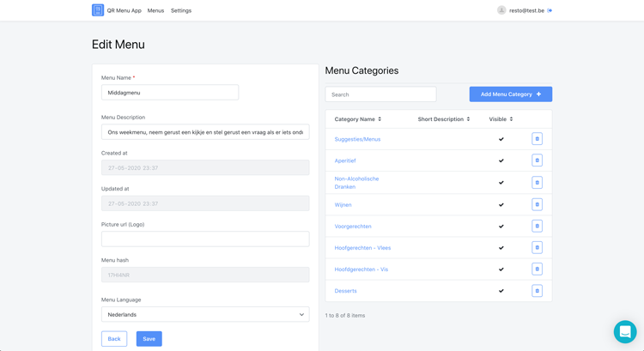Open the Menu Language dropdown
Viewport: 644px width, 351px height.
pyautogui.click(x=205, y=315)
